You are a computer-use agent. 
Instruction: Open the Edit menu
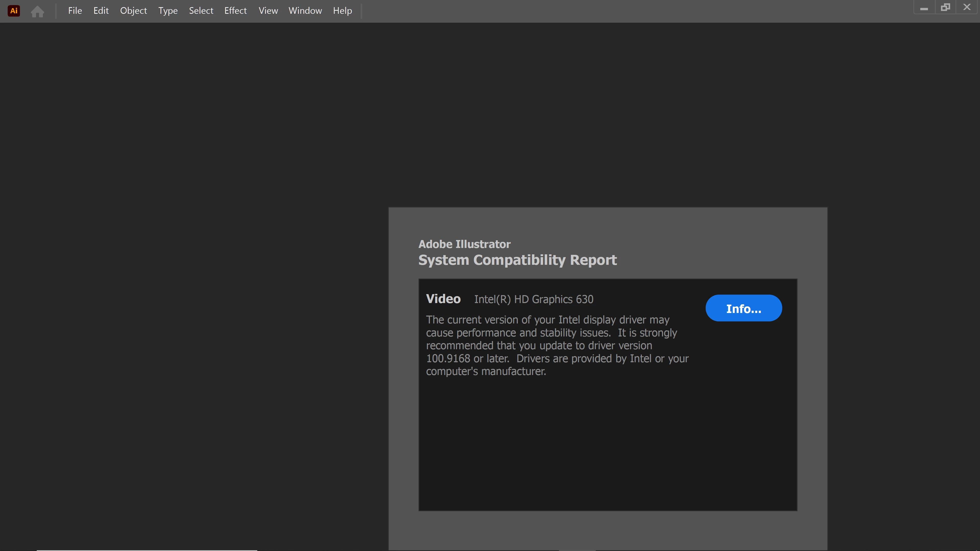click(x=101, y=11)
